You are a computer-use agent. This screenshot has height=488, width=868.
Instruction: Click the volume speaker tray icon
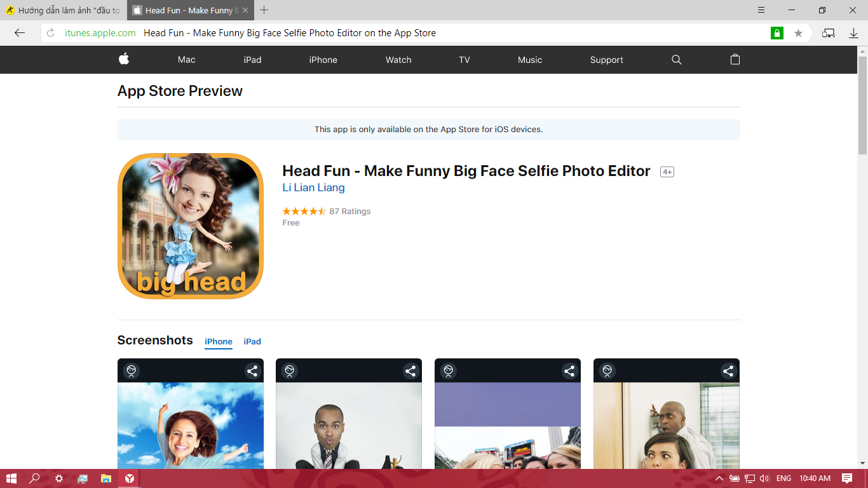(764, 478)
